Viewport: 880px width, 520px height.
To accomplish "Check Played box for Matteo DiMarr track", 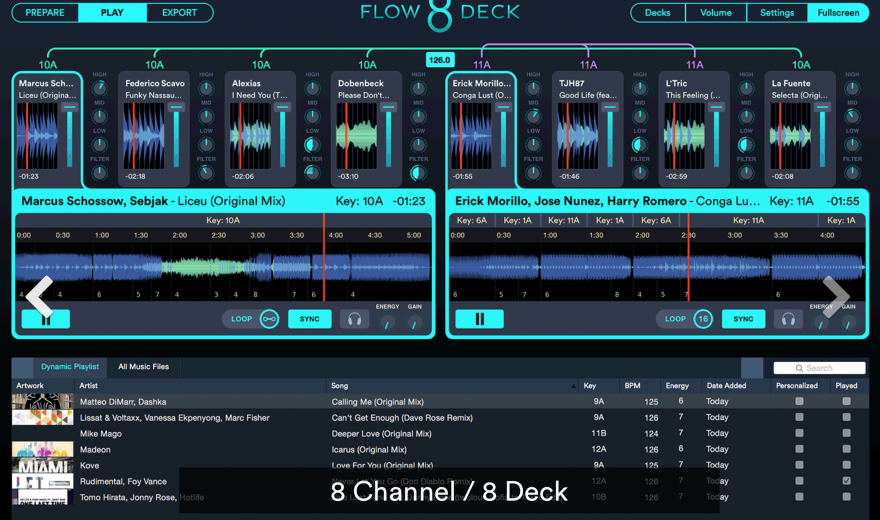I will tap(846, 401).
